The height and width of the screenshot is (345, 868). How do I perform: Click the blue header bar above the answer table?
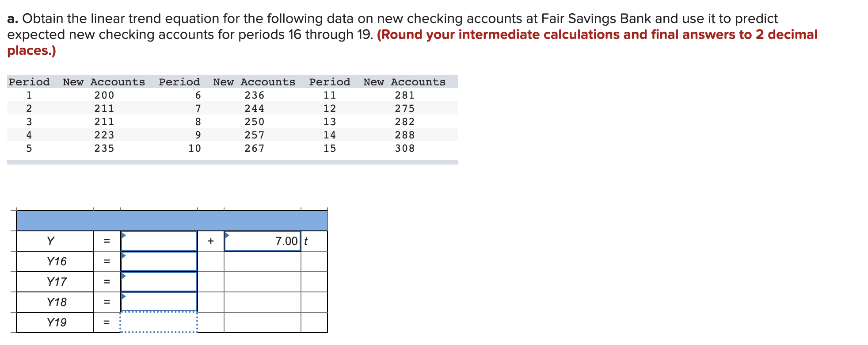(172, 219)
